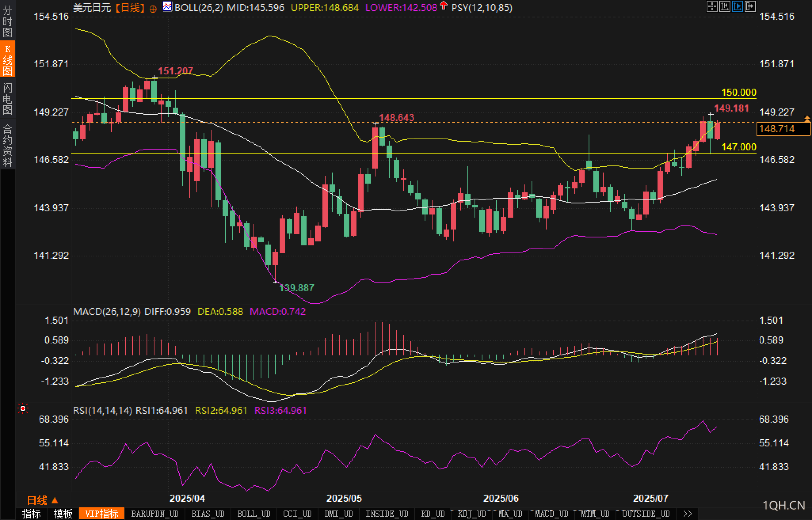Screen dimensions: 812x520
Task: Click the 模板 button in bottom bar
Action: click(x=63, y=514)
